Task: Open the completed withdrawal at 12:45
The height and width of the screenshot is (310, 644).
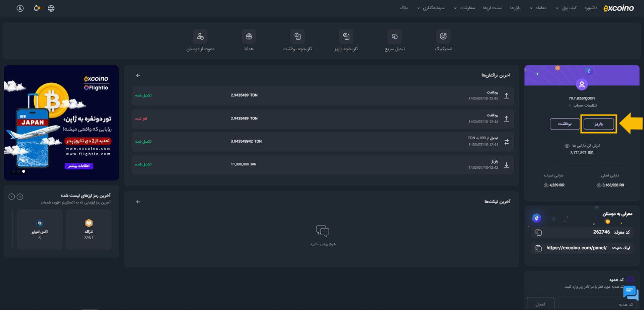Action: coord(323,95)
